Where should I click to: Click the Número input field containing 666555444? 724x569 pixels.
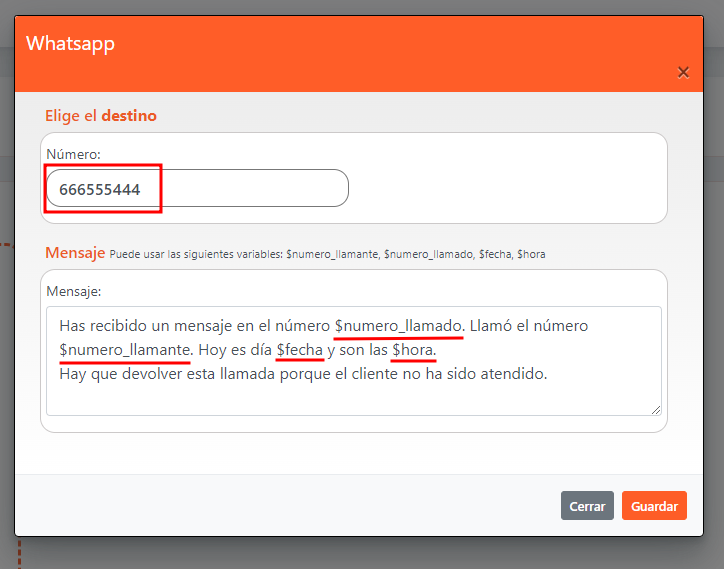[197, 188]
